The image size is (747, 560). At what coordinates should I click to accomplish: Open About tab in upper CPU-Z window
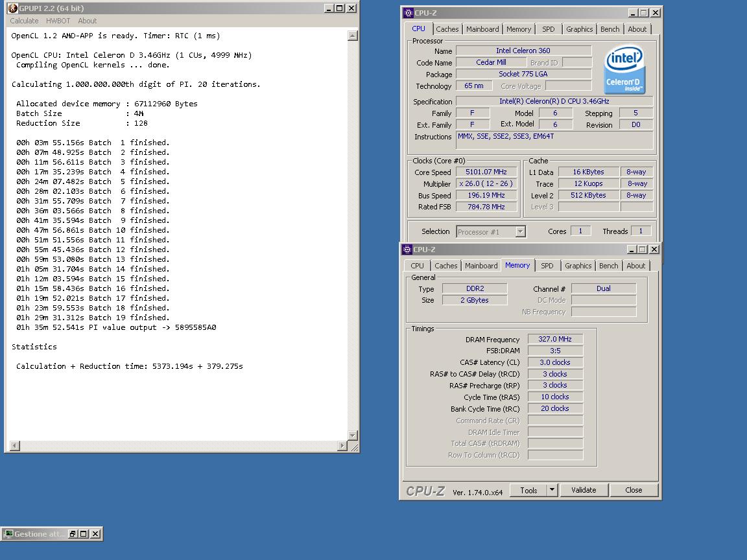[637, 29]
